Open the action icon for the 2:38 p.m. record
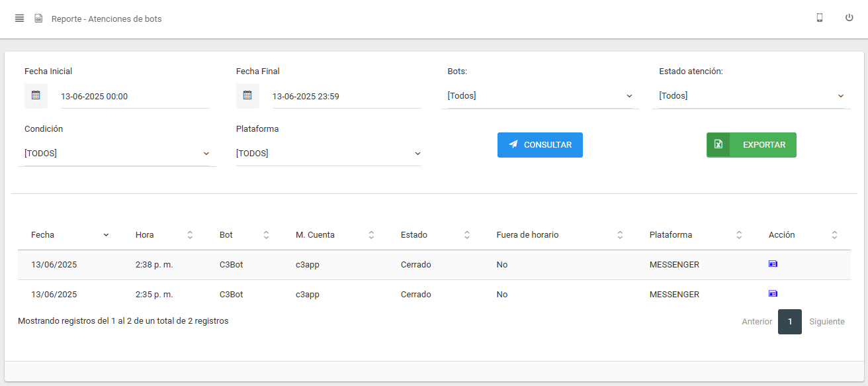 click(773, 264)
